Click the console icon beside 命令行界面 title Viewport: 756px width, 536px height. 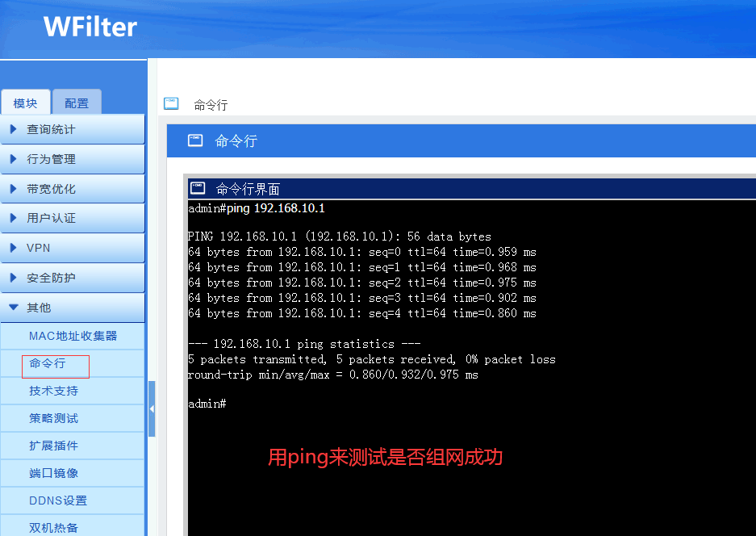pyautogui.click(x=198, y=187)
